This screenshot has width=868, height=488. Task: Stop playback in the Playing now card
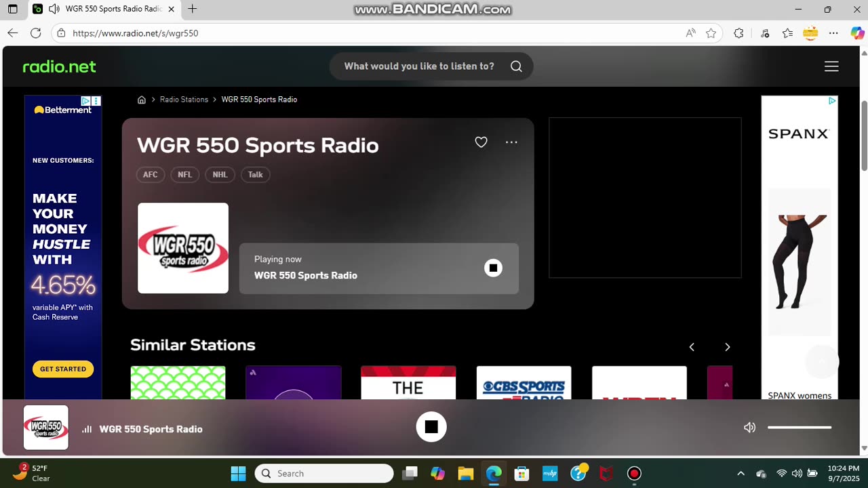(x=493, y=268)
